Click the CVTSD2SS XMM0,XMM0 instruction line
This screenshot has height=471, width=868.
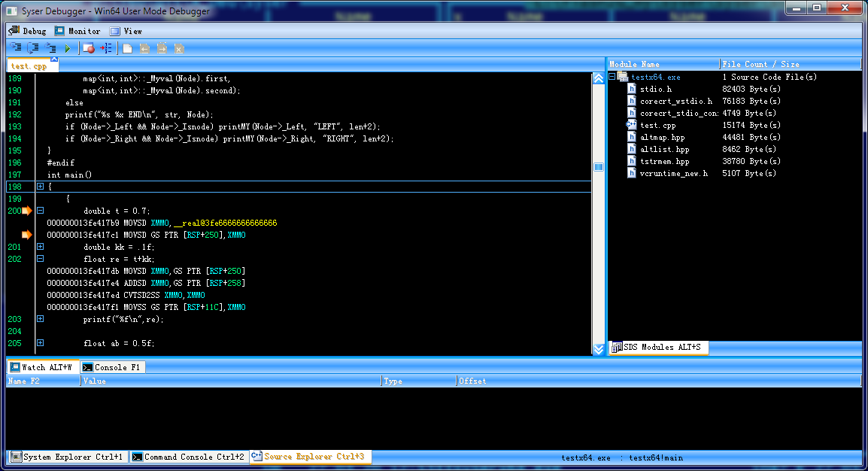coord(126,295)
